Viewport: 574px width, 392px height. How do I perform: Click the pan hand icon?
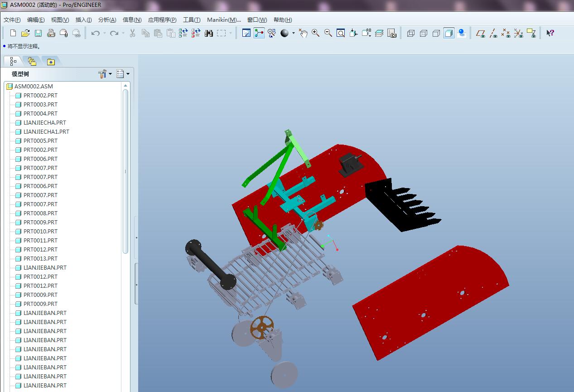303,33
